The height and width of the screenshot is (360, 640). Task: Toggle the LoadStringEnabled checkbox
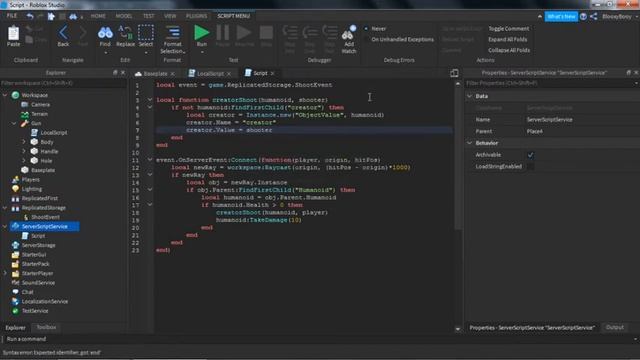[x=530, y=167]
